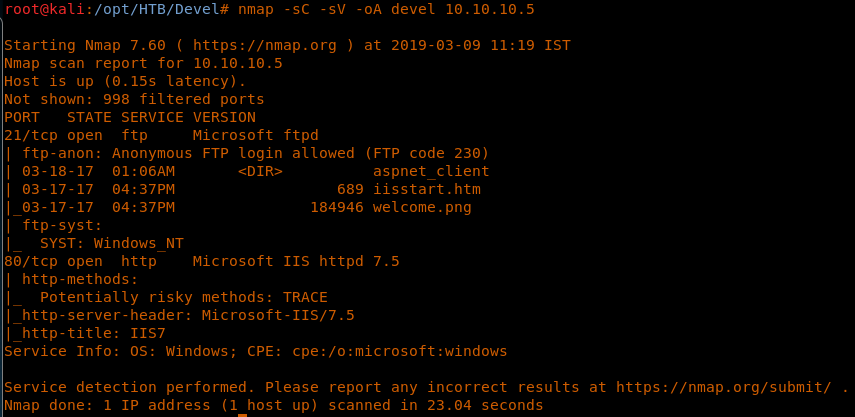
Task: Select the Microsoft ftpd version text
Action: coord(255,135)
